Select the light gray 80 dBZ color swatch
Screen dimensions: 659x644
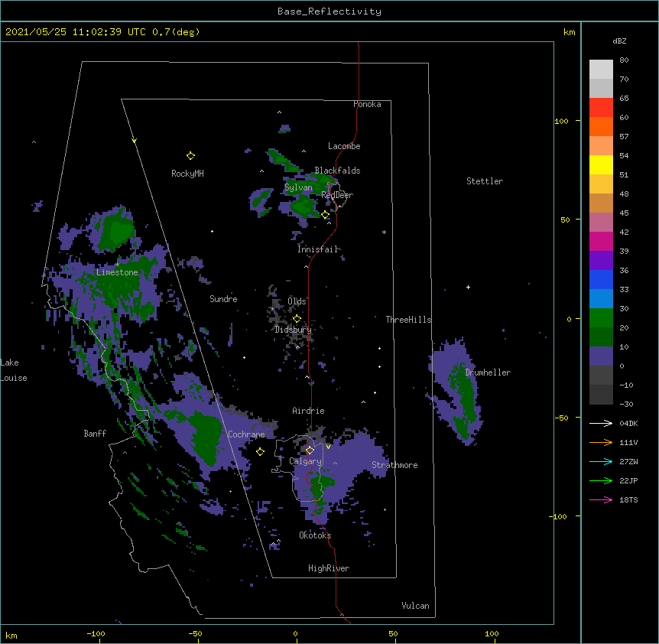pyautogui.click(x=601, y=70)
